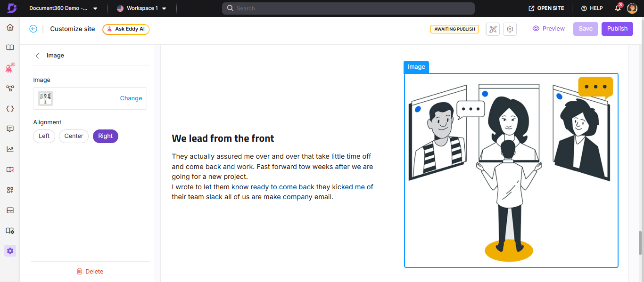Open the Settings gear in sidebar
644x282 pixels.
point(10,251)
